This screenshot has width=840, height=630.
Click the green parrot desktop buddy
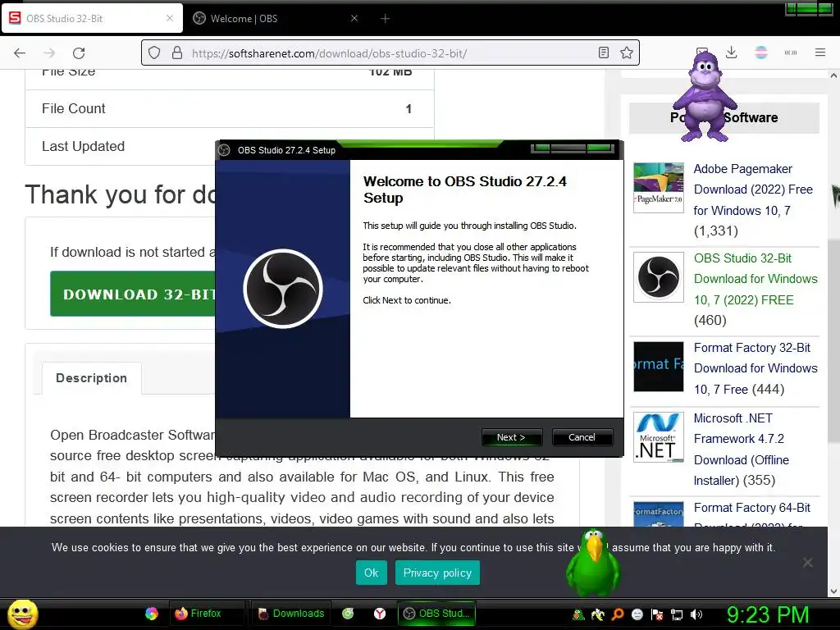pos(592,563)
